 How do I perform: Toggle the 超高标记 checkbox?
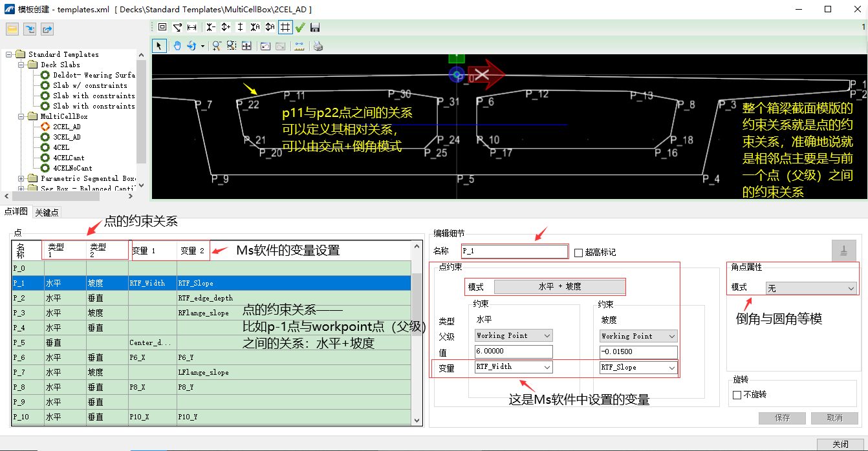pos(579,253)
